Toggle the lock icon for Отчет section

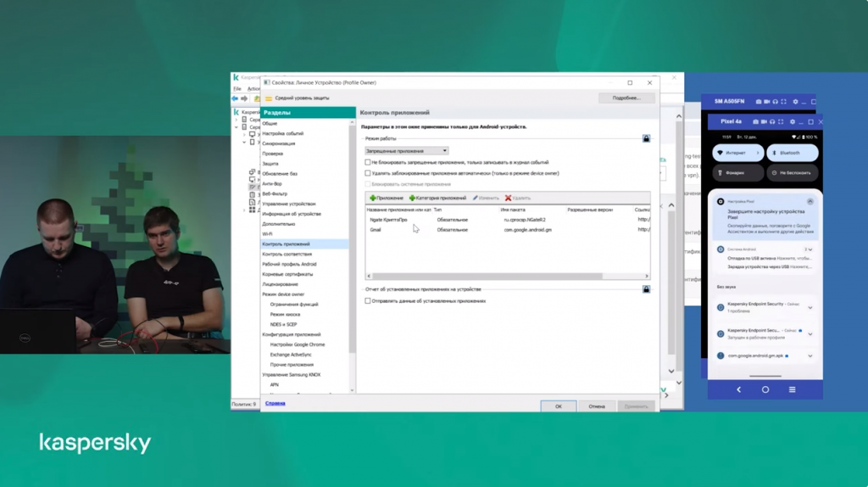646,289
